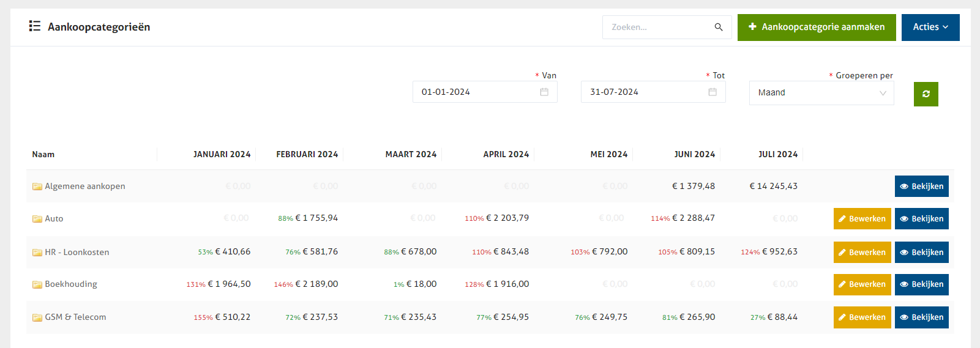Sort by the Naam column header
980x348 pixels.
pyautogui.click(x=43, y=155)
